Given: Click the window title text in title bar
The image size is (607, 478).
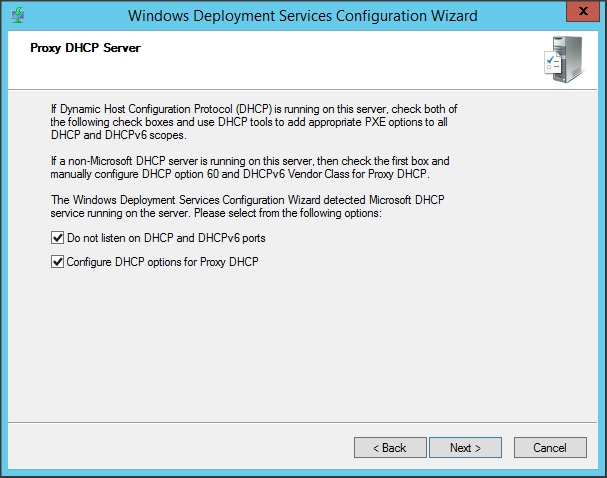Looking at the screenshot, I should [303, 16].
